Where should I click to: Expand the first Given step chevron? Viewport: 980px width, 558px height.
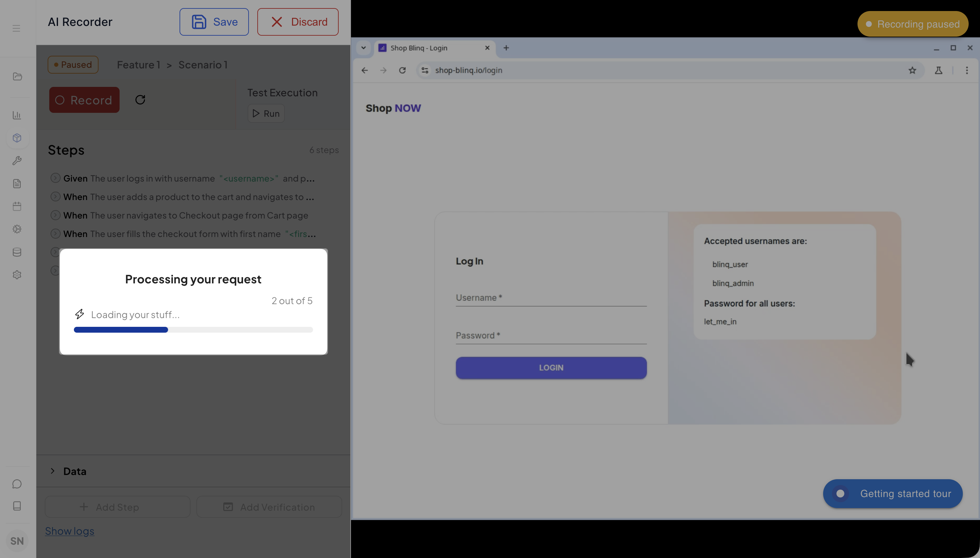[55, 178]
